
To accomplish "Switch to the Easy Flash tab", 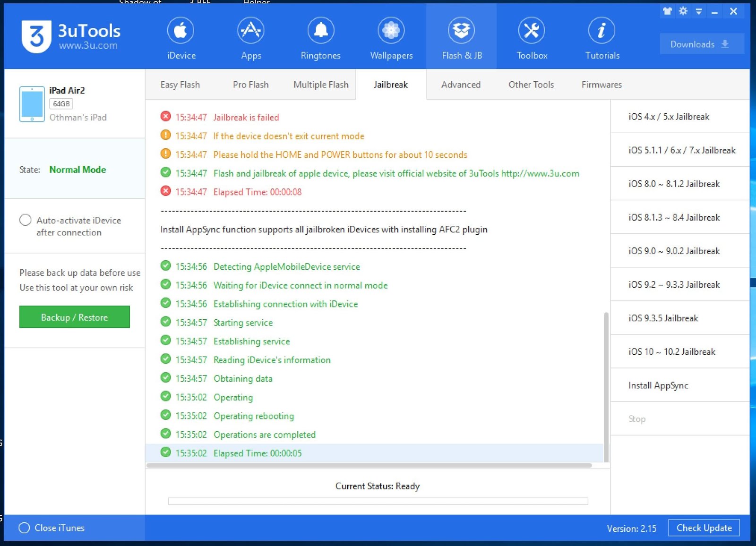I will 180,85.
